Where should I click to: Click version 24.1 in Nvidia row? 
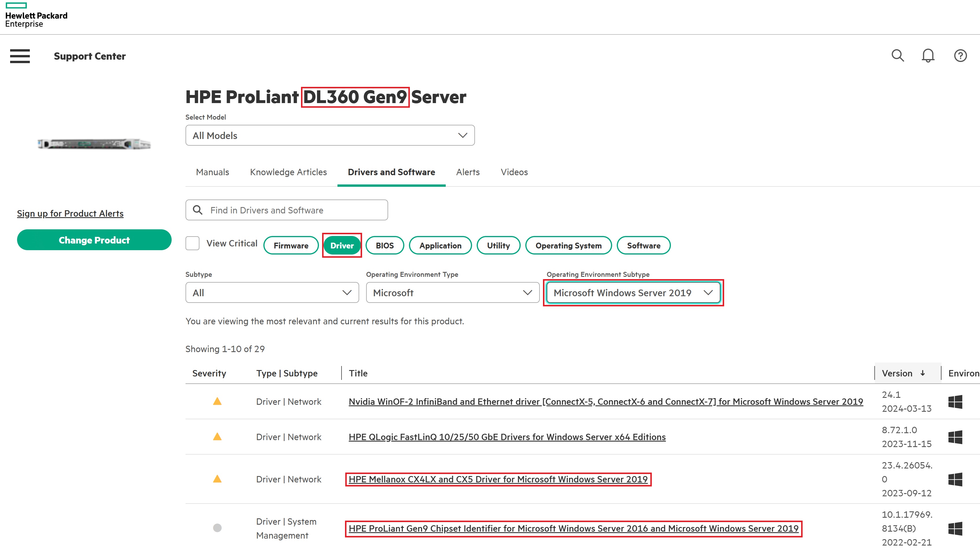click(x=891, y=395)
